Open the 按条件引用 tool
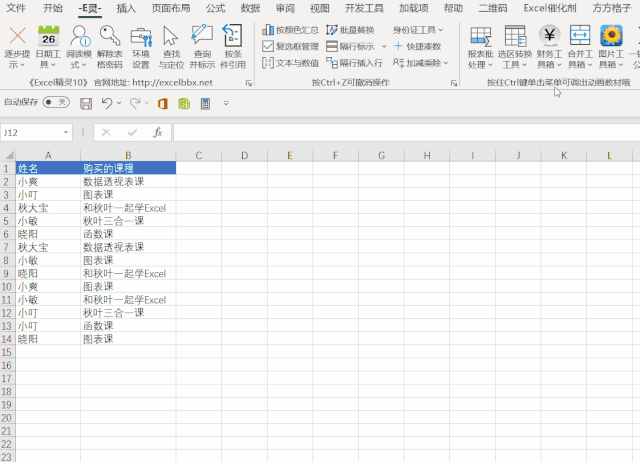Screen dimensions: 640x462 pyautogui.click(x=233, y=47)
